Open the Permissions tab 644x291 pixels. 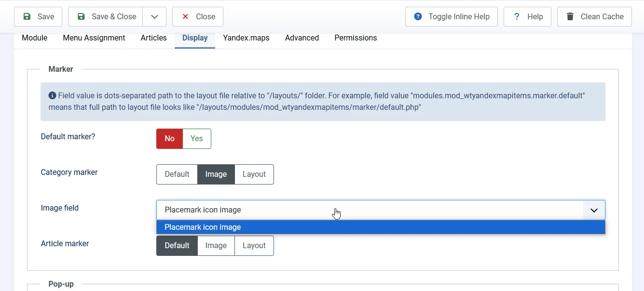[356, 38]
